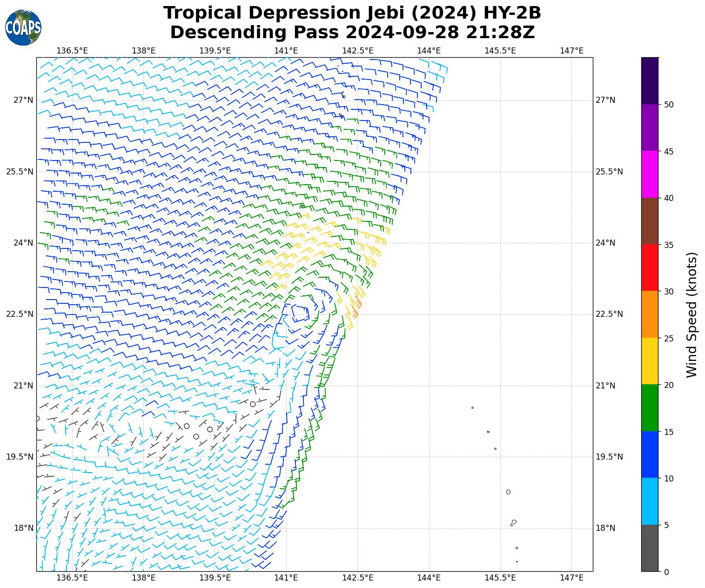Viewport: 705px width, 588px height.
Task: Click the colorbar tick label "0"
Action: [x=666, y=572]
